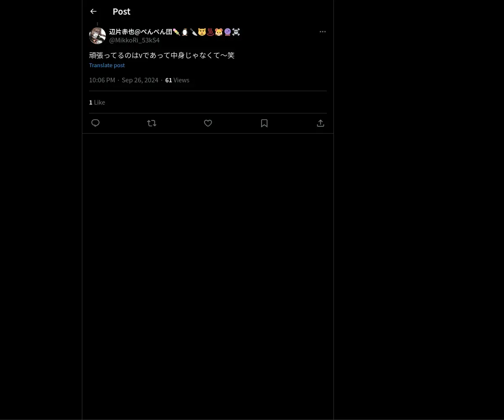
Task: Bookmark this post
Action: point(264,123)
